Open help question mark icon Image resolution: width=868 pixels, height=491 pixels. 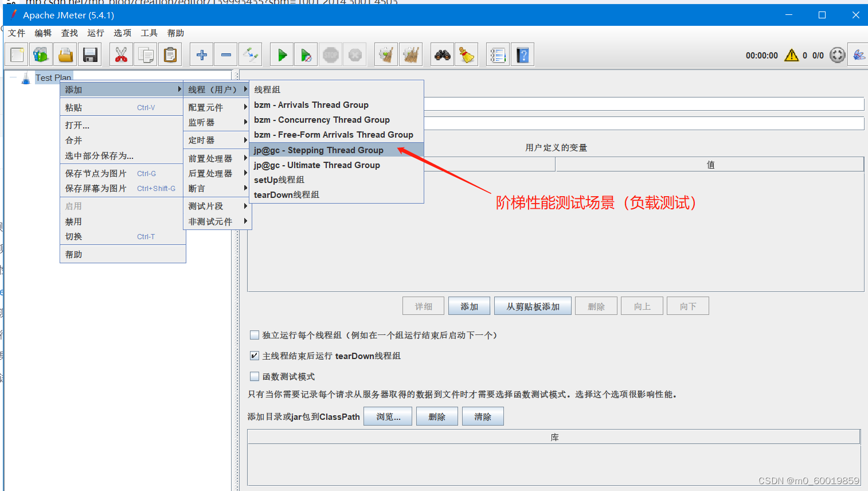[x=522, y=55]
